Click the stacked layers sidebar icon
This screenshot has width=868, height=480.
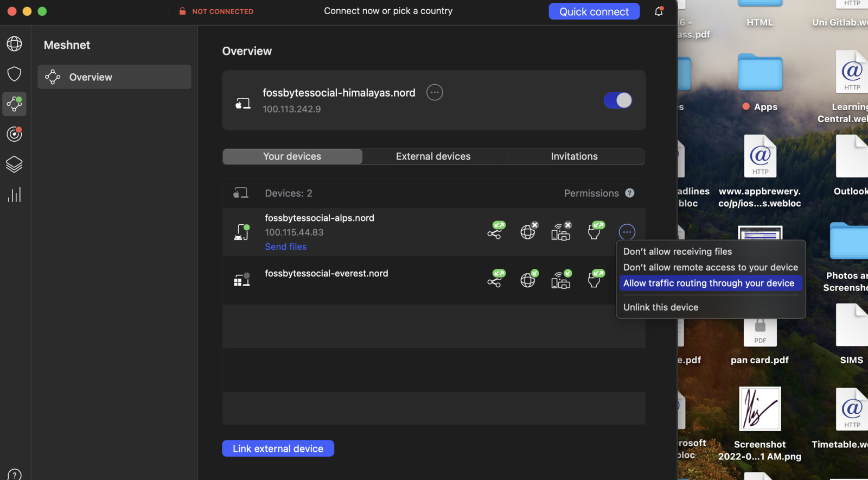(14, 164)
